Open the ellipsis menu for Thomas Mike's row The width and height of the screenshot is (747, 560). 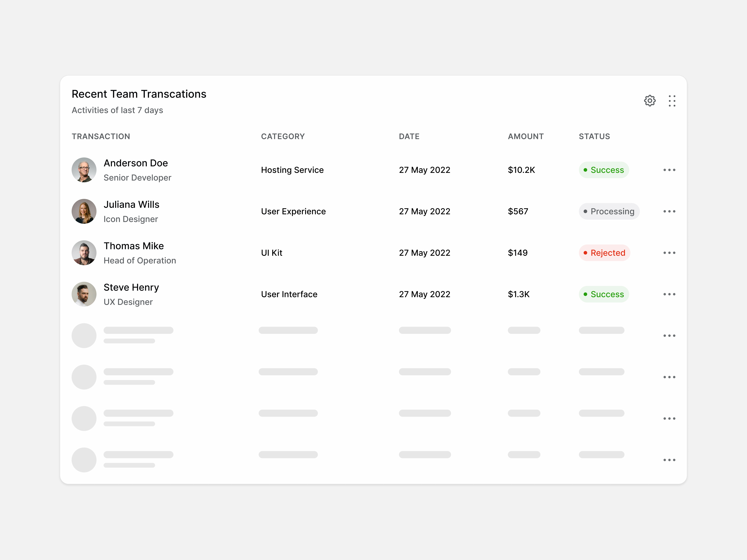coord(669,253)
